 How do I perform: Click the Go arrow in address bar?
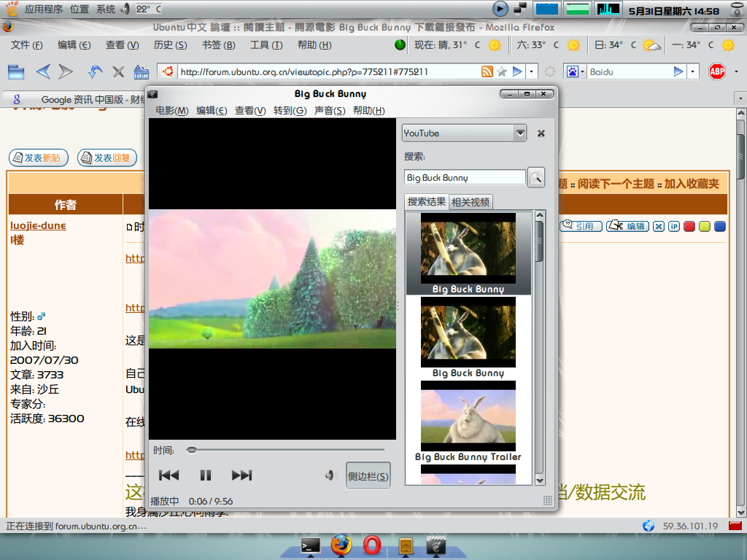(x=517, y=72)
